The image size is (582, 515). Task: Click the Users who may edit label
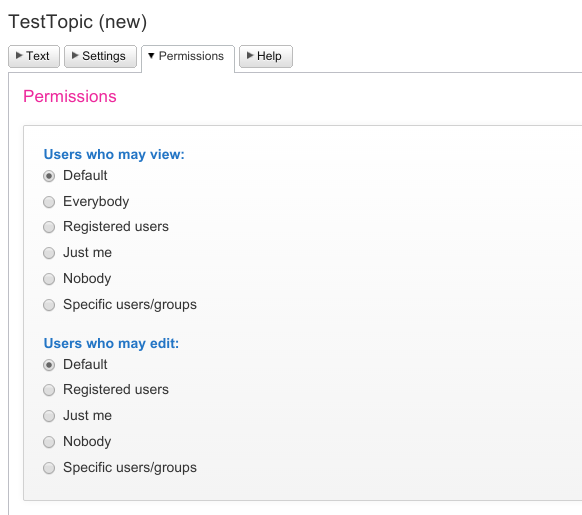click(111, 343)
